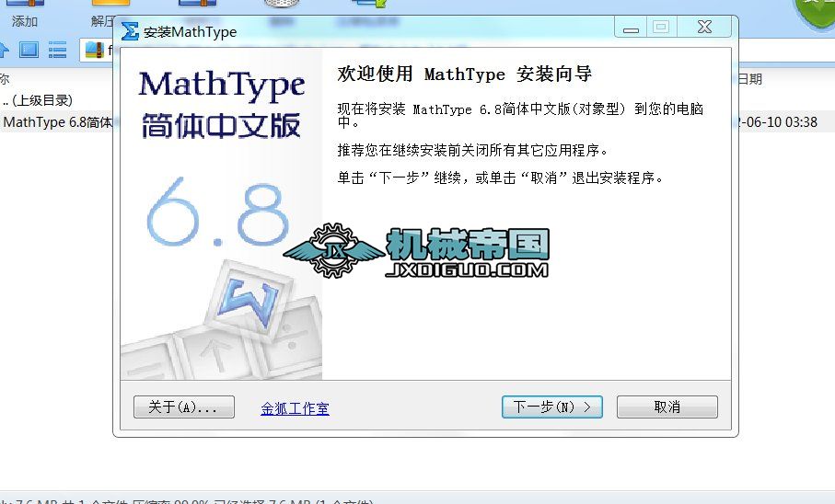Click the up-directory arrow icon in archive window
Image resolution: width=835 pixels, height=504 pixels.
5,50
